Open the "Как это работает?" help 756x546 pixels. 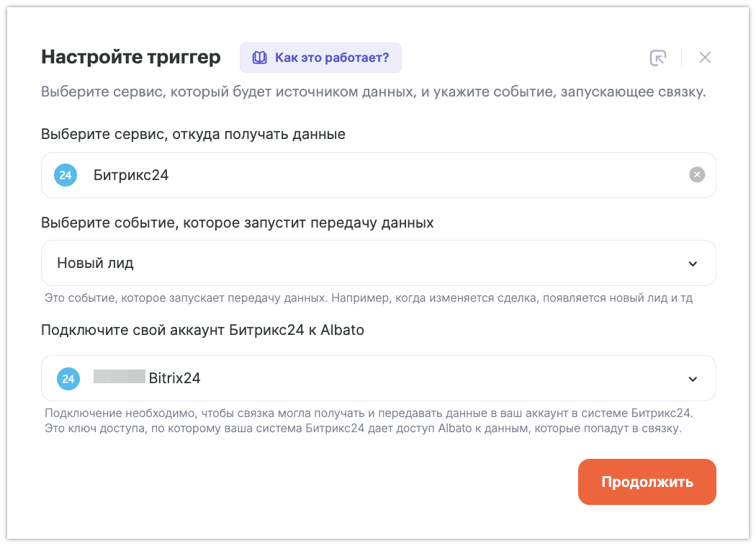331,58
